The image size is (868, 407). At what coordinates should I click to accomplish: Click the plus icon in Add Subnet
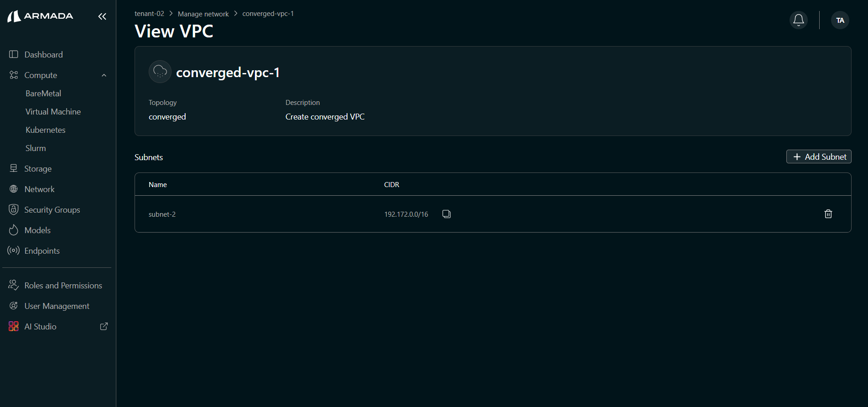click(797, 157)
